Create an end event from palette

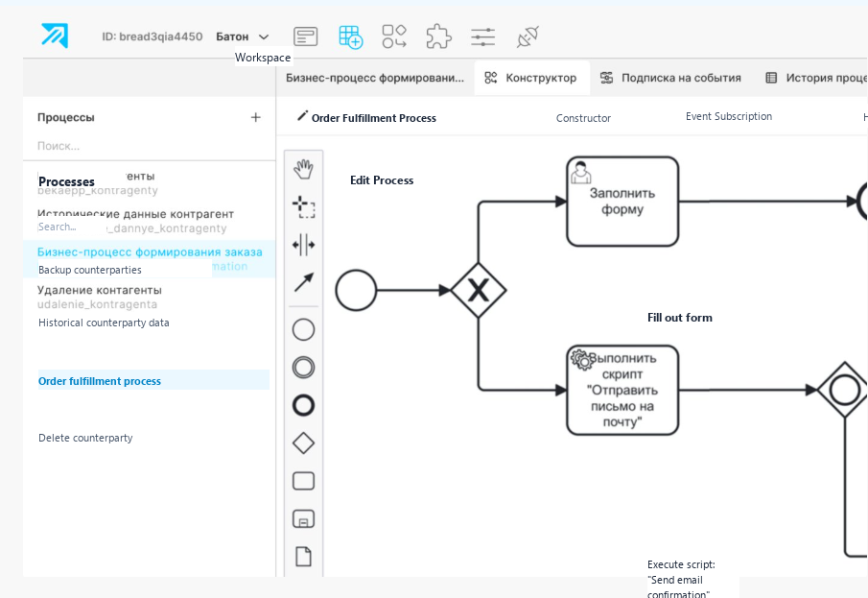[303, 405]
